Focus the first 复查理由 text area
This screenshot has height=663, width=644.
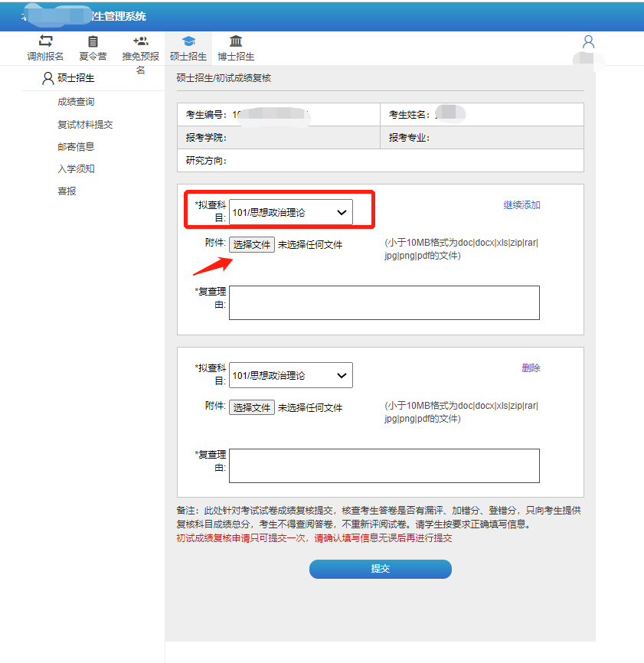[x=384, y=302]
